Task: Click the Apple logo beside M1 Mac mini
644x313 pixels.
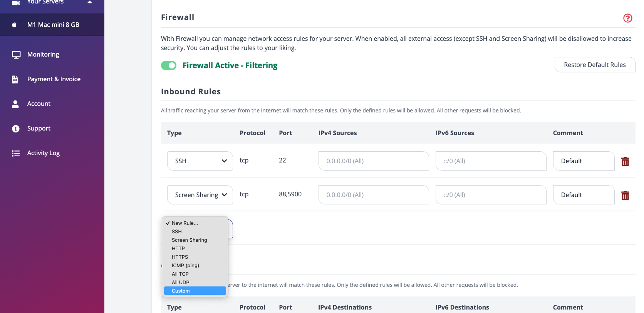Action: click(x=14, y=25)
